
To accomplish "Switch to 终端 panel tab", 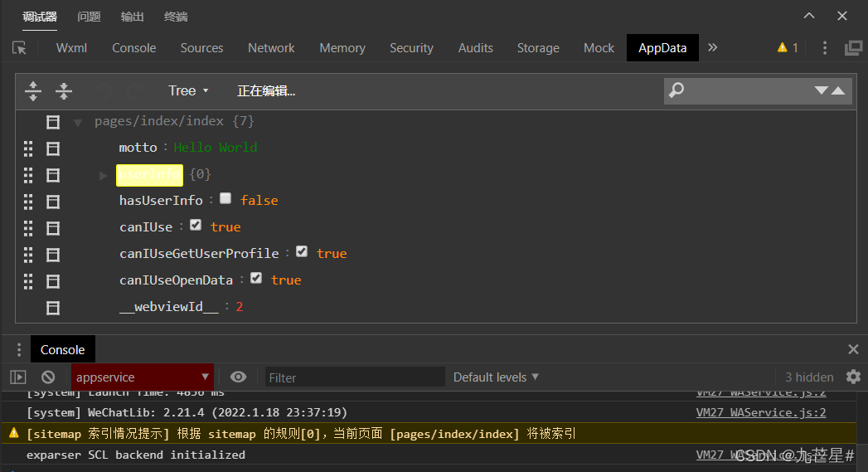I will click(x=176, y=17).
